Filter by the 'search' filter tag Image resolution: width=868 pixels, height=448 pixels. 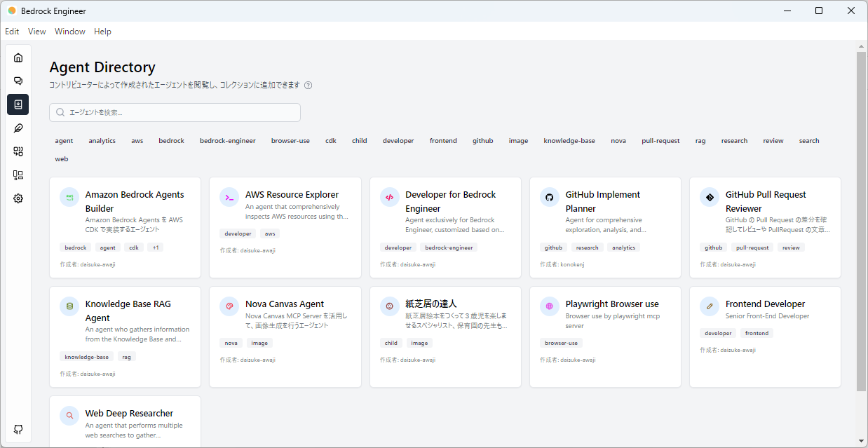coord(809,141)
